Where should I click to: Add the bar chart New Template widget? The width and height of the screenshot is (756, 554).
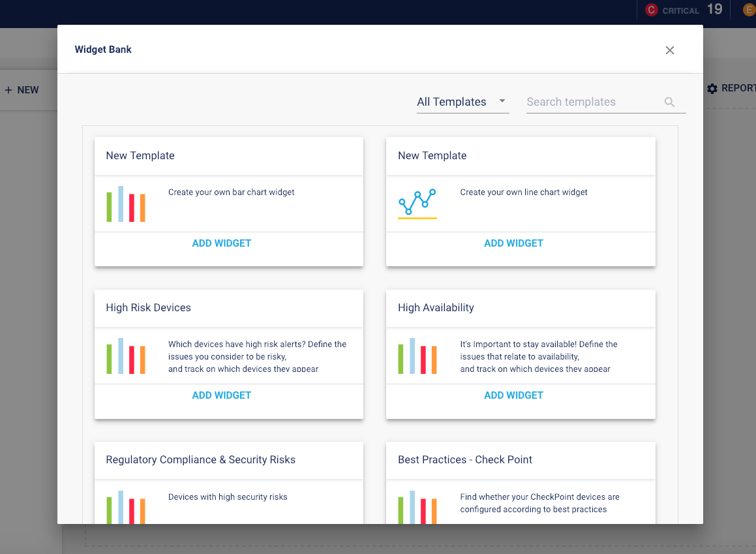click(222, 243)
